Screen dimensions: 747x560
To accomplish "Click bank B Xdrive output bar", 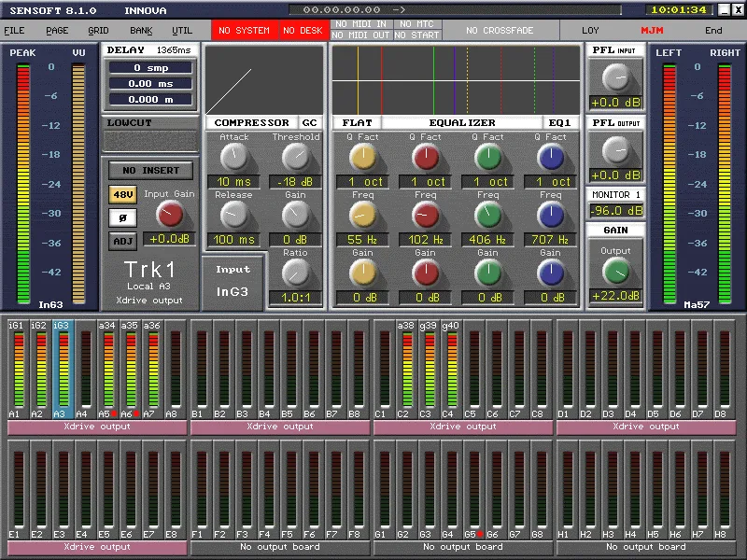I will [x=280, y=427].
